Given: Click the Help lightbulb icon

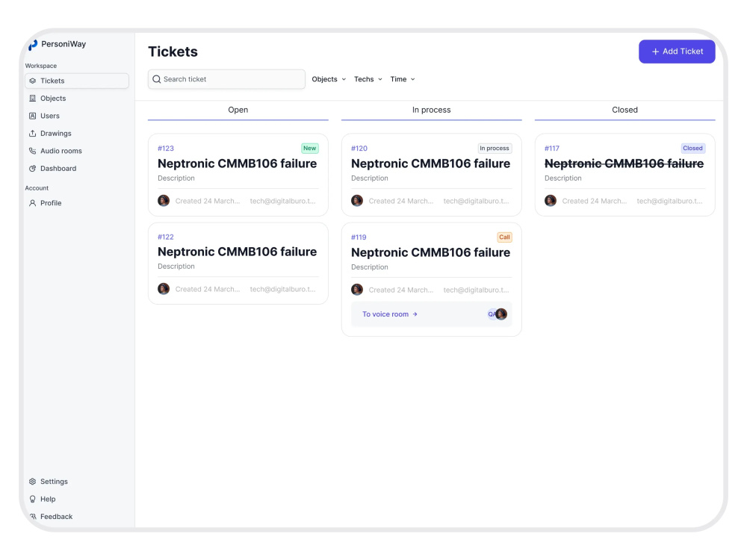Looking at the screenshot, I should pos(32,500).
